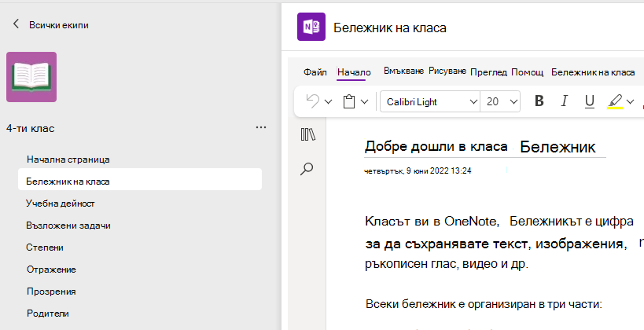Click the Paste clipboard icon
Screen dimensions: 644x330
[349, 101]
